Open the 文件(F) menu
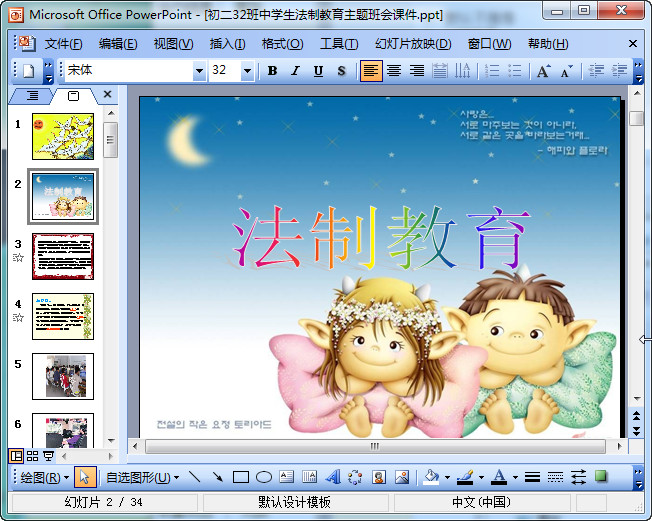Screen dimensions: 652x521 pos(63,44)
